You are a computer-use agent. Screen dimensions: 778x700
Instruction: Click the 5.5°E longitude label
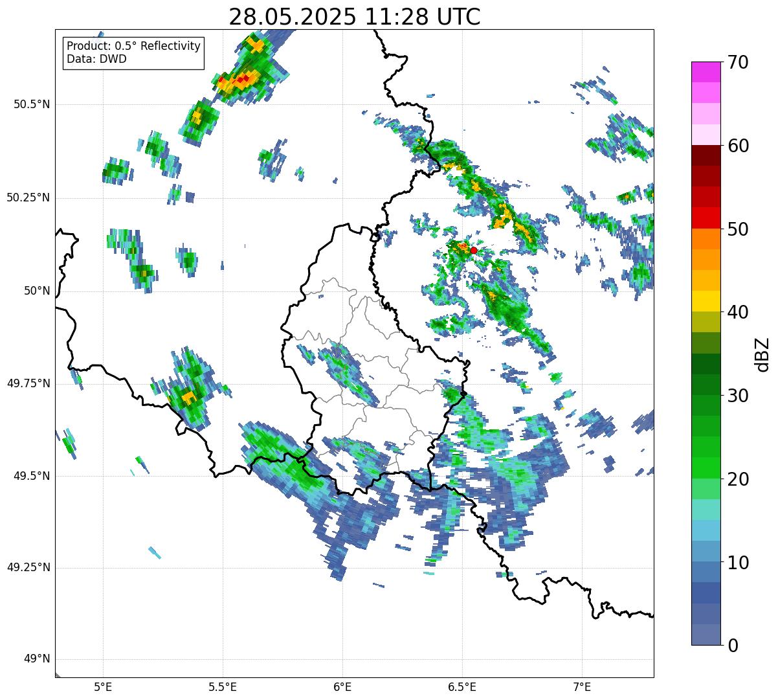223,687
